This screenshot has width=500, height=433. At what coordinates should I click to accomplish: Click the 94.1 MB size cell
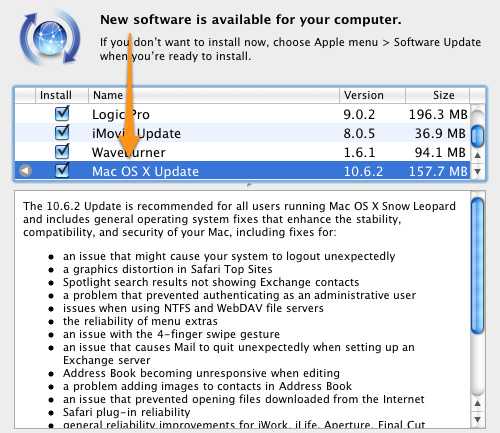click(440, 153)
